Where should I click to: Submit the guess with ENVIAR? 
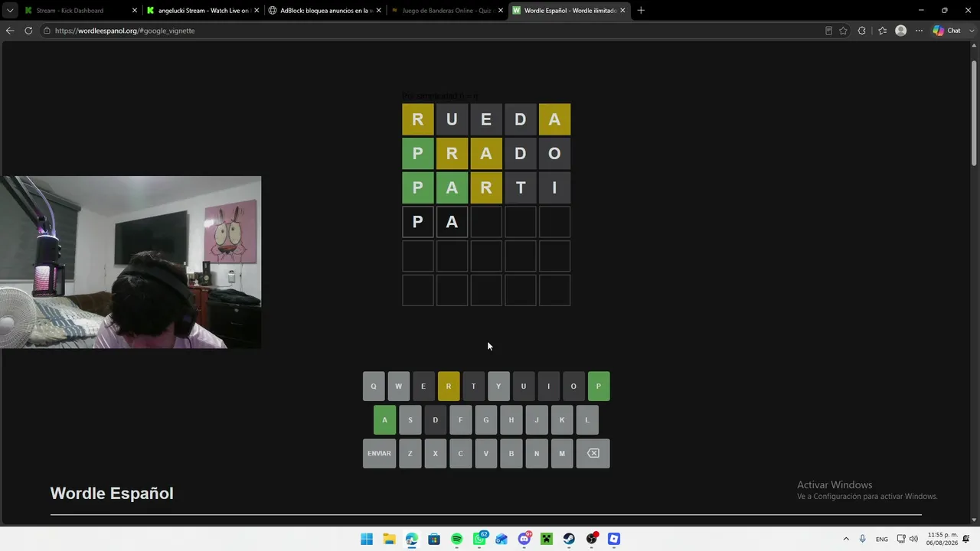click(379, 453)
